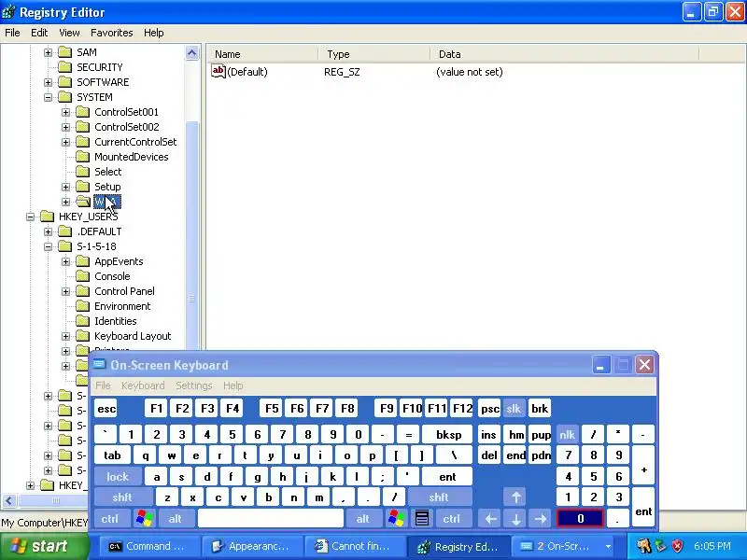Viewport: 747px width, 560px height.
Task: Open the Start menu
Action: coord(44,546)
